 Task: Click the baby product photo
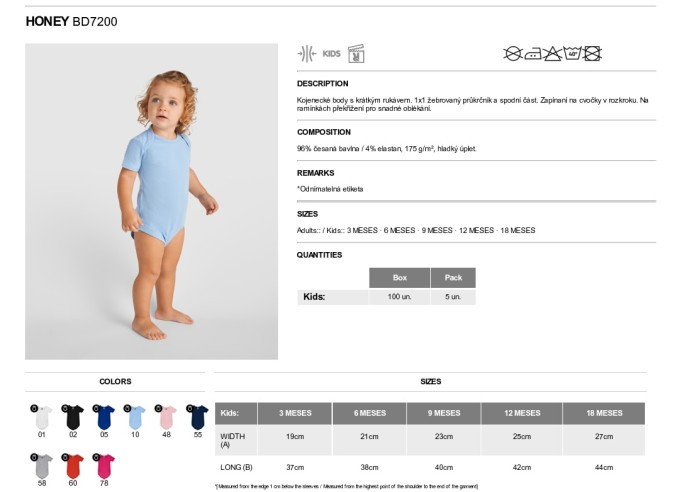pyautogui.click(x=152, y=201)
